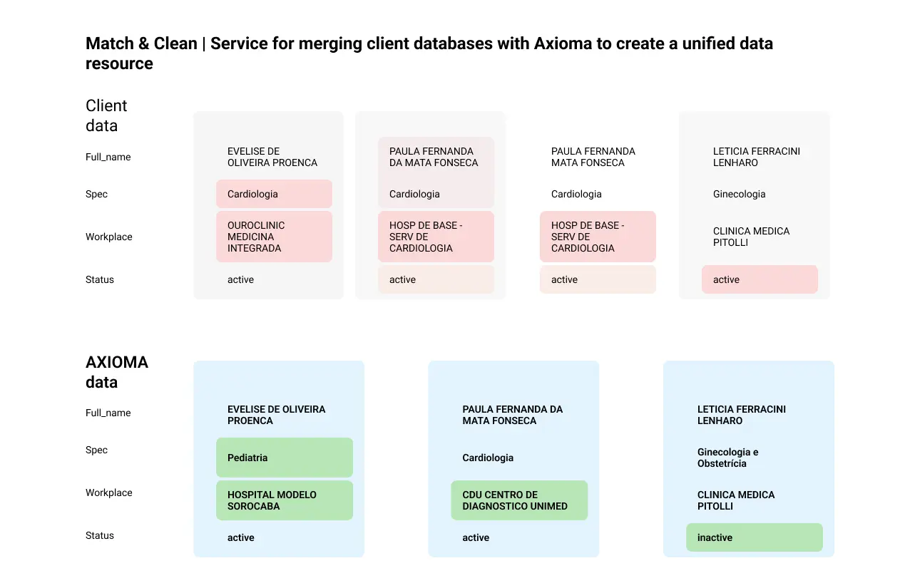Select AXIOMA name EVELISE DE OLIVEIRA PROENCA
The height and width of the screenshot is (588, 920).
coord(276,415)
